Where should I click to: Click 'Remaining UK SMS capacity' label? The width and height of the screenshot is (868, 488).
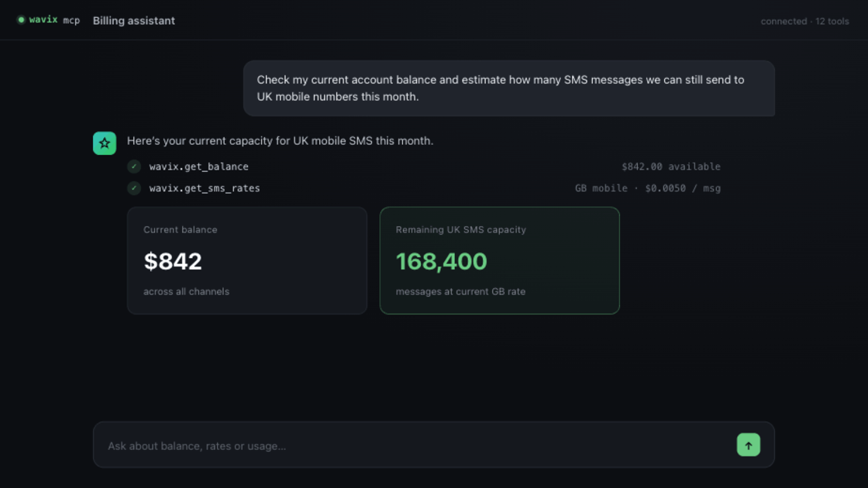[460, 229]
